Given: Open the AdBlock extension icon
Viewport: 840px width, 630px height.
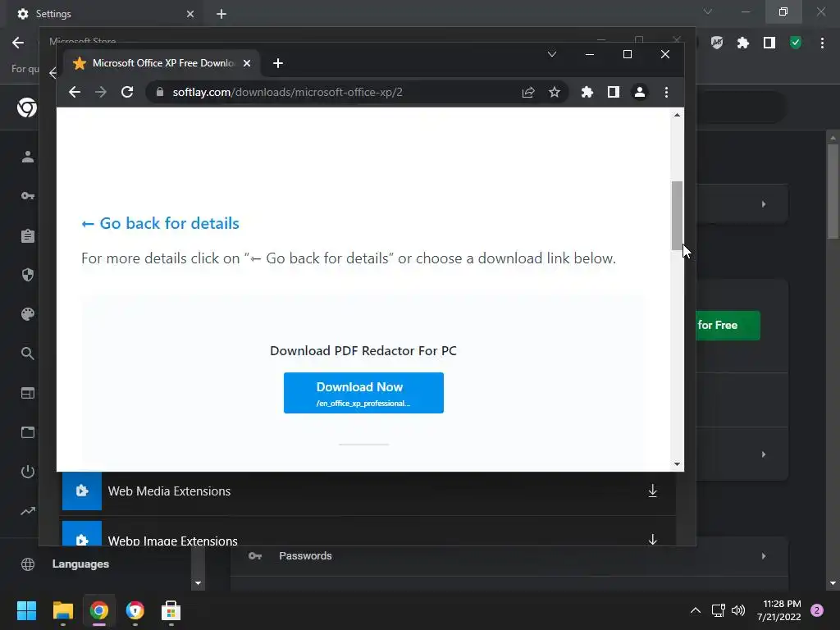Looking at the screenshot, I should click(717, 43).
